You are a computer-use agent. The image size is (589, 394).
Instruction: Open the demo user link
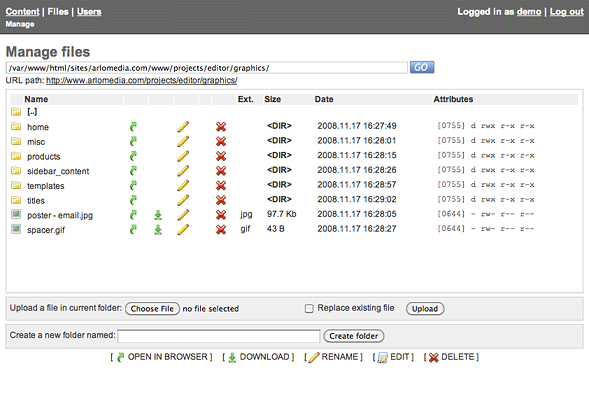529,12
